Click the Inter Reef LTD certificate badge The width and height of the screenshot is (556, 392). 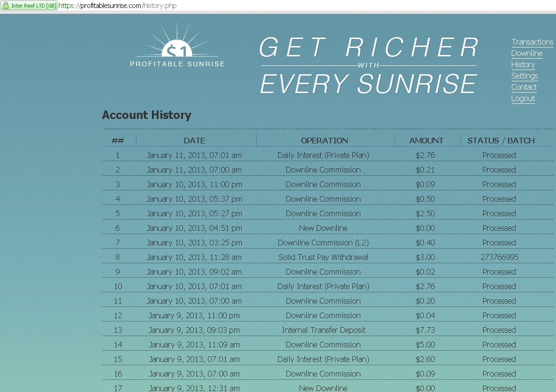(29, 6)
